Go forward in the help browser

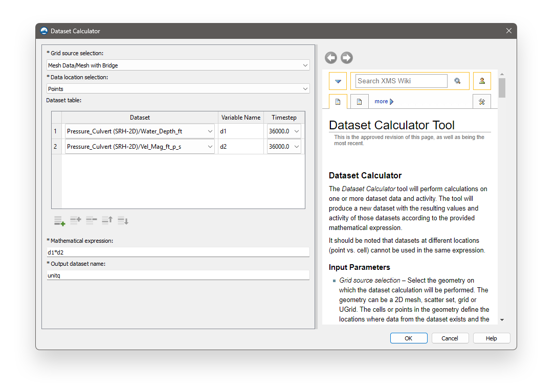[347, 58]
